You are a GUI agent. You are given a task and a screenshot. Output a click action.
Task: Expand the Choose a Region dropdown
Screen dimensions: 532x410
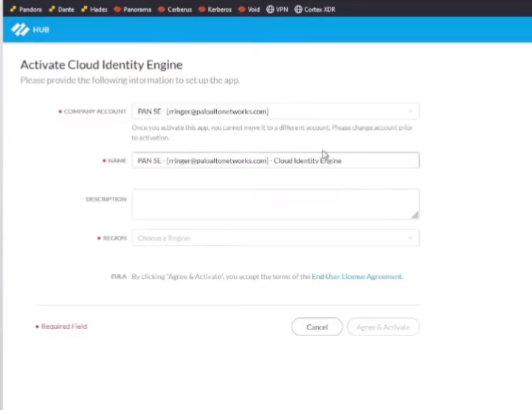click(x=275, y=238)
